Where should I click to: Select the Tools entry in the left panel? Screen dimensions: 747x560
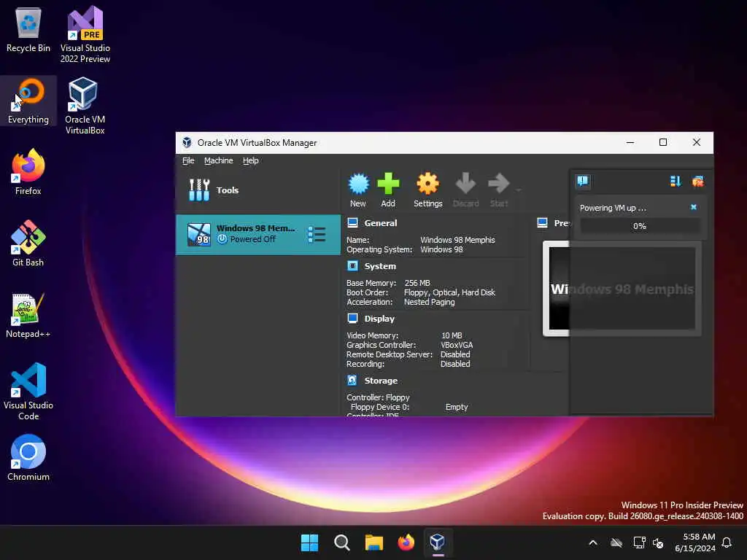[x=258, y=190]
